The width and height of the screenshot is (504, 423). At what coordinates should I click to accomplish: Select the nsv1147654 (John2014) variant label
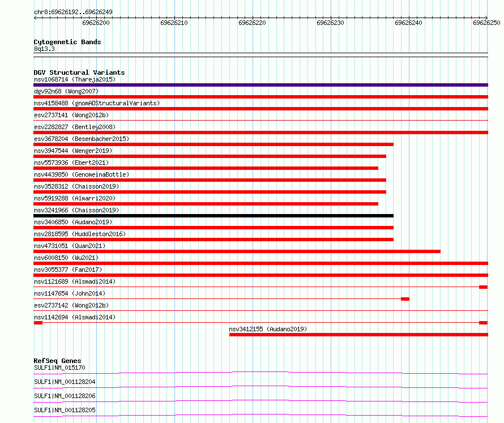[x=70, y=293]
